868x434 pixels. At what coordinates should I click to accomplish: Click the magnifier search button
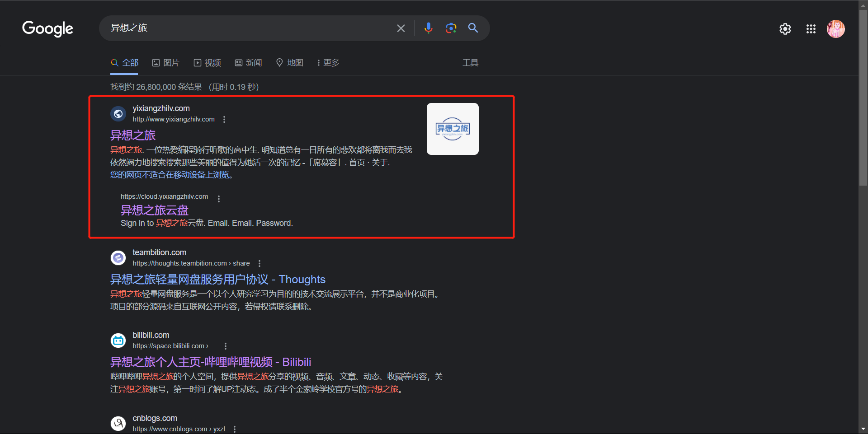[x=473, y=28]
